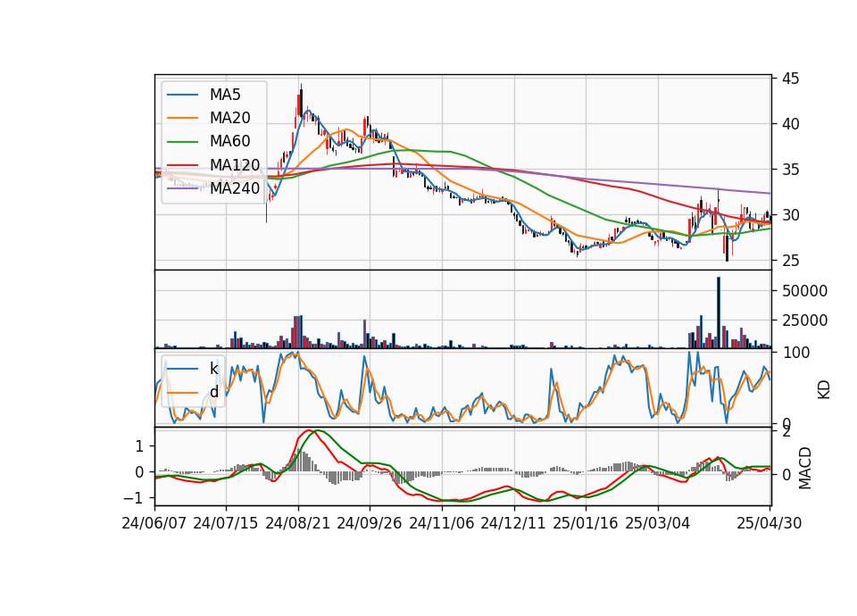This screenshot has height=616, width=857.
Task: Click the volume axis value 25000
Action: (x=804, y=320)
